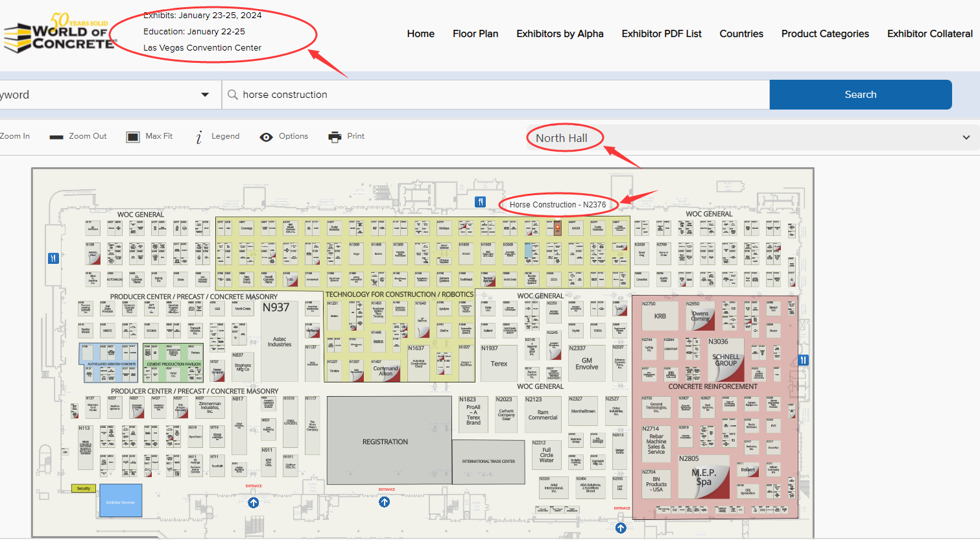Click the entrance arrow icon below Registration
The height and width of the screenshot is (540, 980).
click(385, 502)
